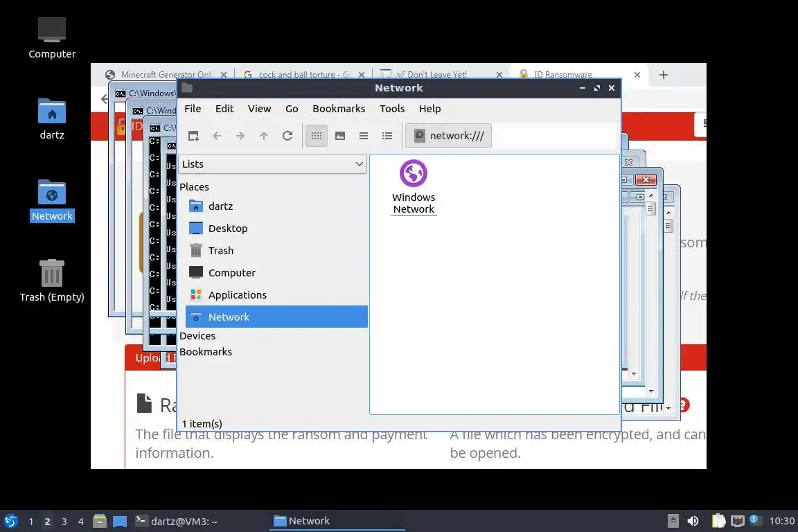Click the network connection tray icon

pos(738,521)
